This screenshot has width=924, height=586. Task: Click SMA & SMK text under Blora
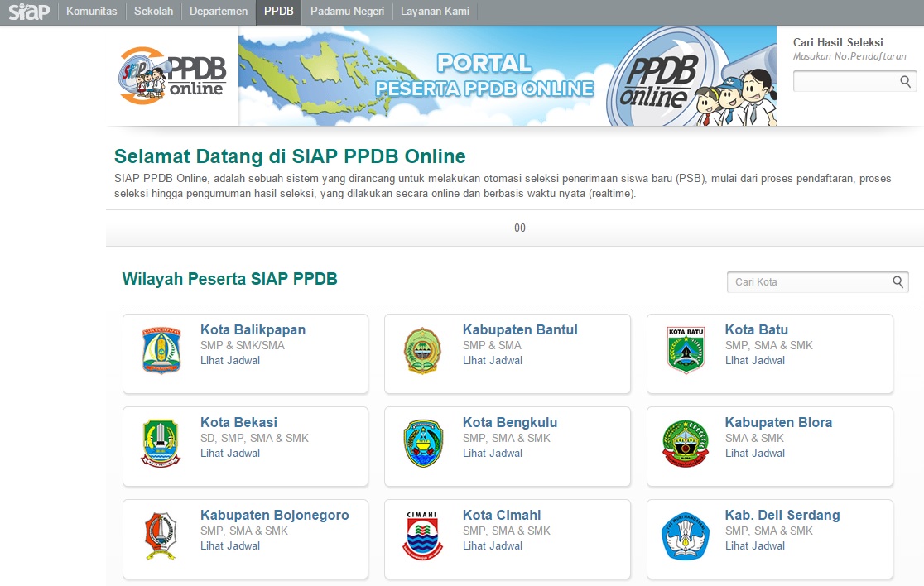pos(754,438)
